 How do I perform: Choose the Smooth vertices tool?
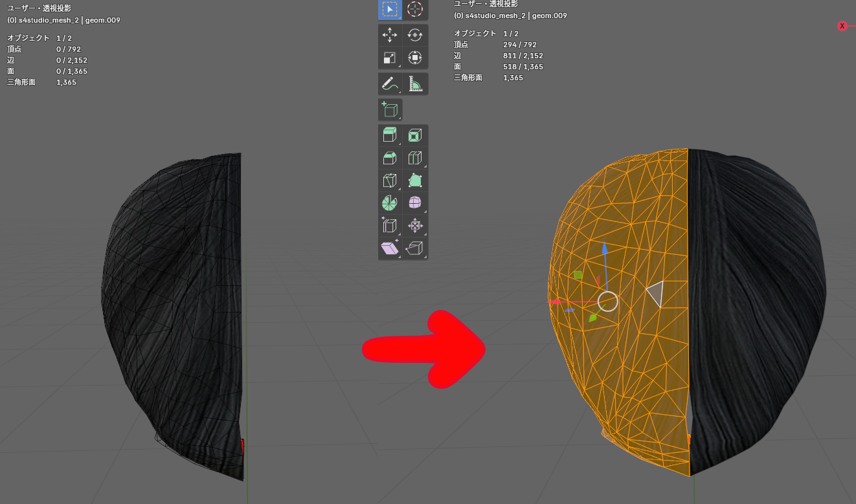point(415,203)
